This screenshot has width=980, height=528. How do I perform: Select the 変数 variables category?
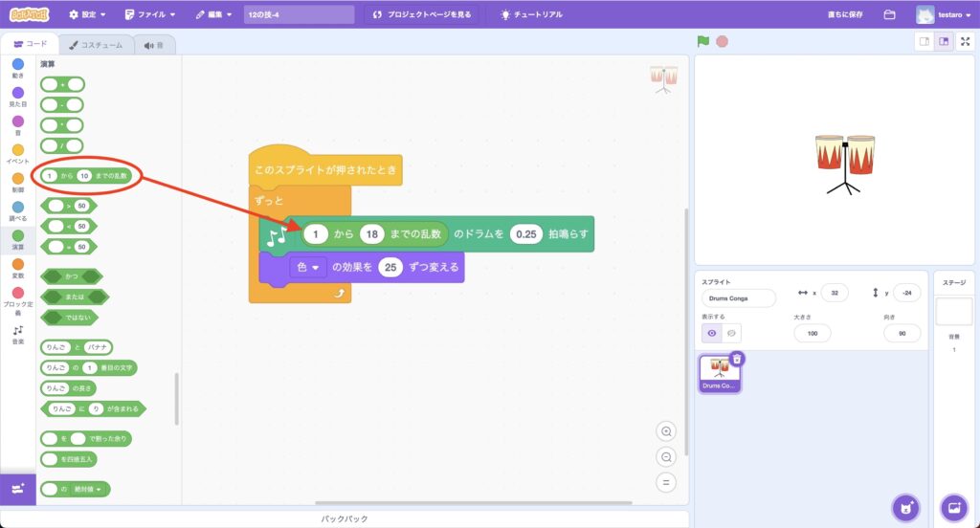(x=18, y=269)
